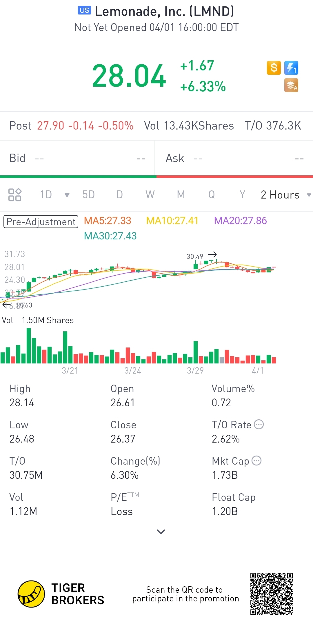Open the chart layout grid icon
This screenshot has height=644, width=313.
[x=15, y=195]
